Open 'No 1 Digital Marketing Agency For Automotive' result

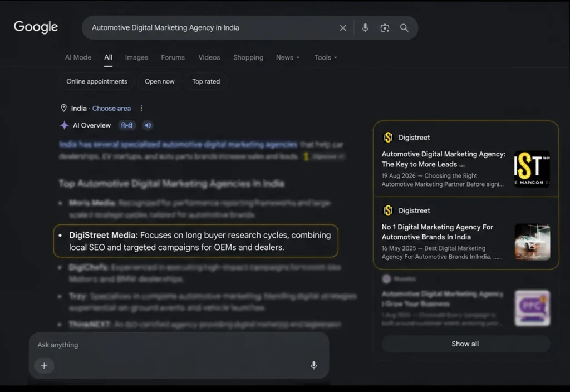[438, 232]
